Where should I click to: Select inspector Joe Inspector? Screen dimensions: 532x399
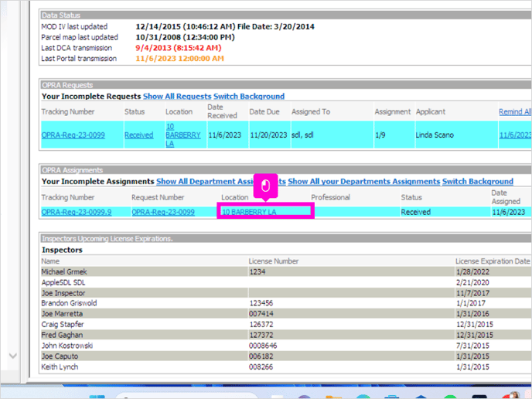[x=63, y=293]
